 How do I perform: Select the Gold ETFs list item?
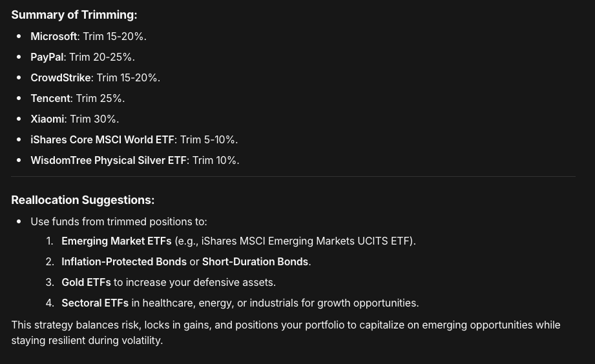coord(86,283)
